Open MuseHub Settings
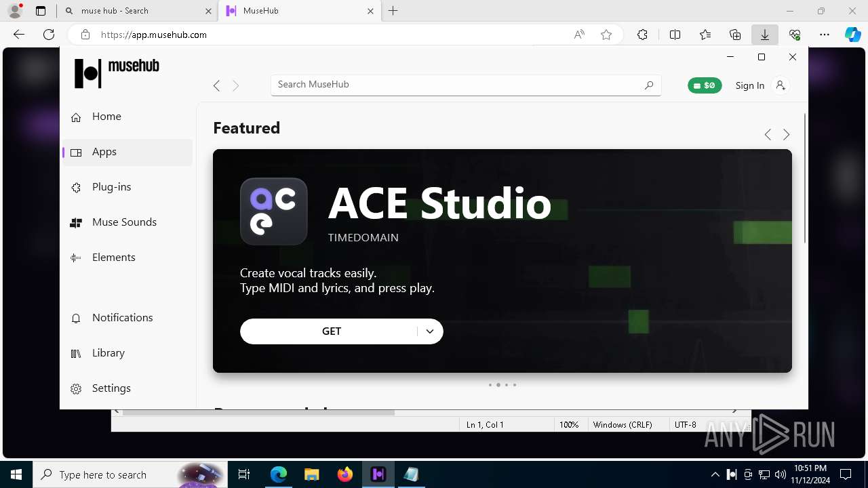The width and height of the screenshot is (868, 488). (127, 388)
